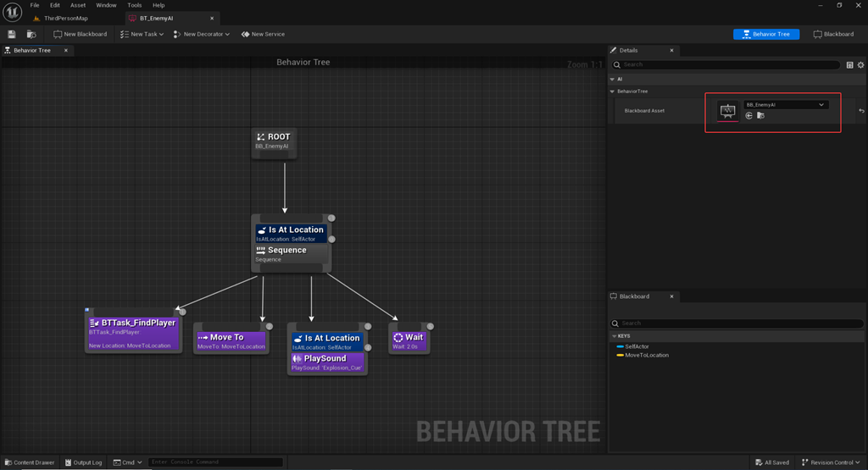The image size is (868, 470).
Task: Collapse the KEYS section
Action: point(615,336)
